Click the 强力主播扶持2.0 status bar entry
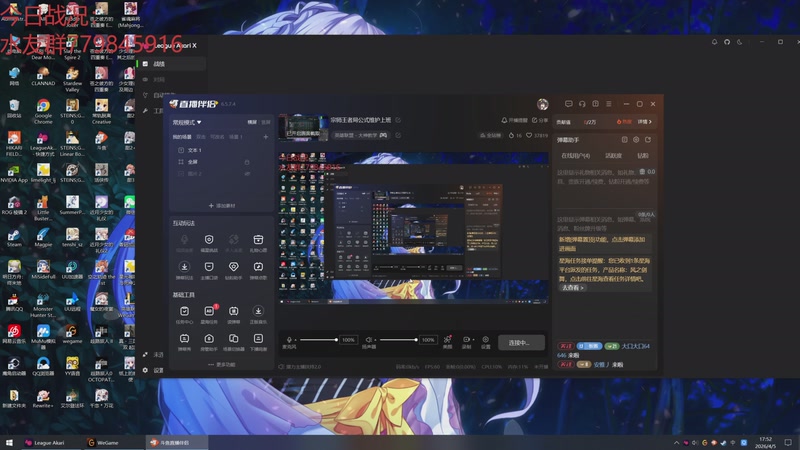This screenshot has height=450, width=800. click(300, 366)
